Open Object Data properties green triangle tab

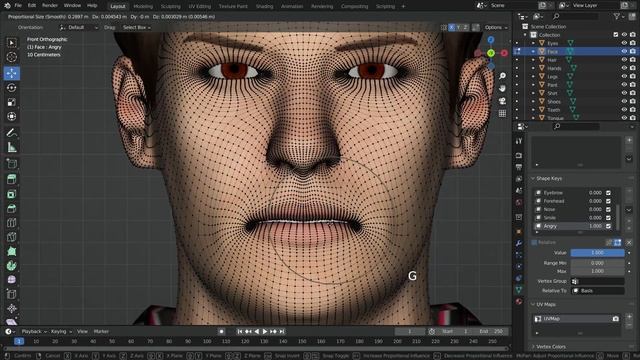coord(519,290)
